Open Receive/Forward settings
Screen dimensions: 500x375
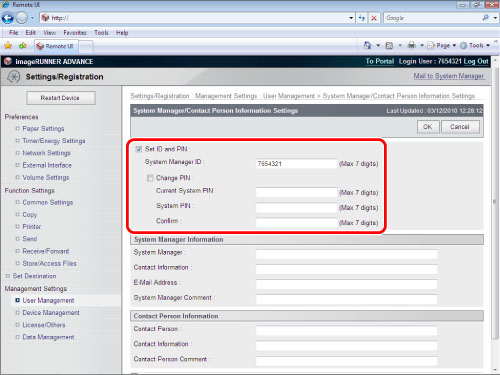[x=46, y=251]
